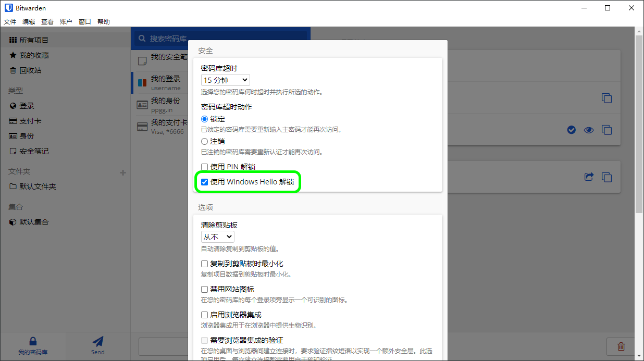Open the 查看 menu
Viewport: 644px width, 361px height.
click(47, 21)
